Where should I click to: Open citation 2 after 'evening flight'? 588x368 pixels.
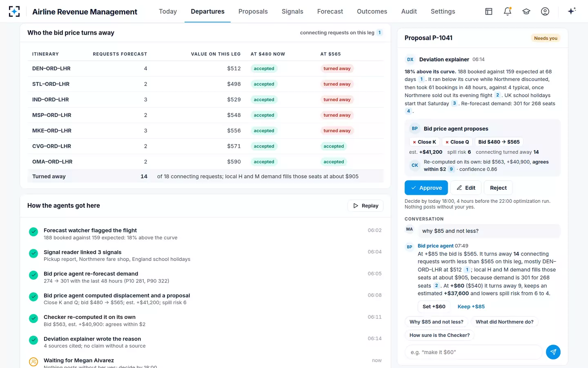(x=497, y=95)
